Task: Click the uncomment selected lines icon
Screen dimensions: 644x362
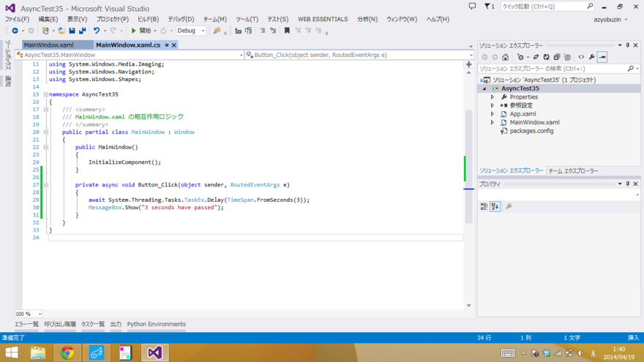Action: (x=273, y=31)
